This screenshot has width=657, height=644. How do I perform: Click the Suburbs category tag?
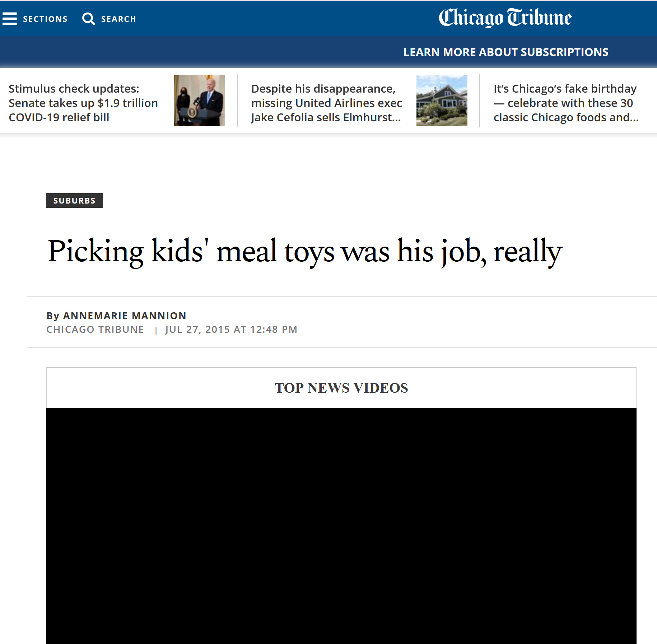(74, 200)
